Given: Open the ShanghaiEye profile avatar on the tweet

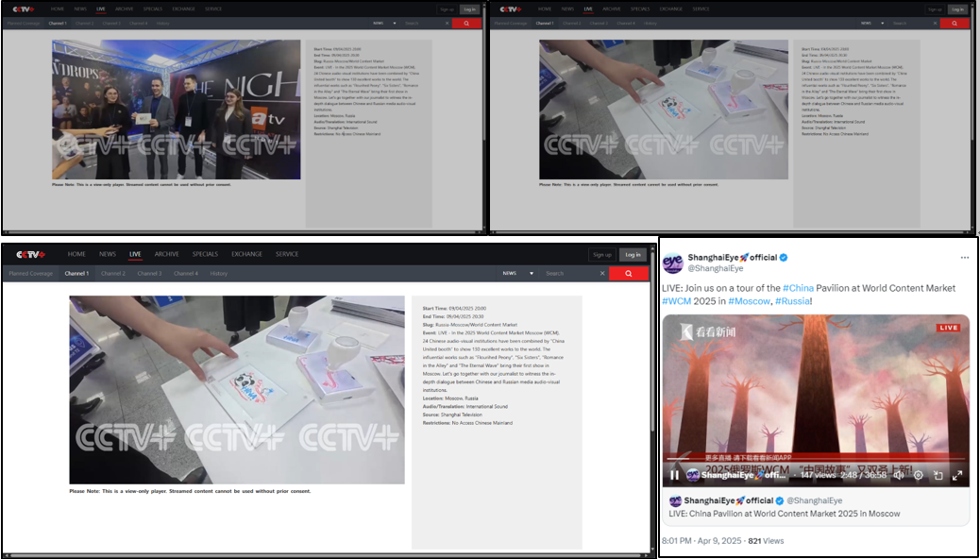Looking at the screenshot, I should click(672, 263).
